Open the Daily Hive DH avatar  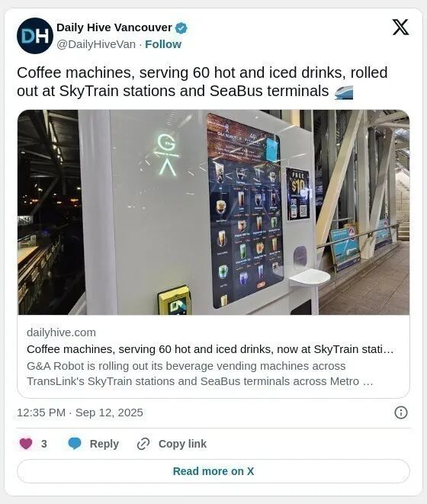[x=35, y=36]
